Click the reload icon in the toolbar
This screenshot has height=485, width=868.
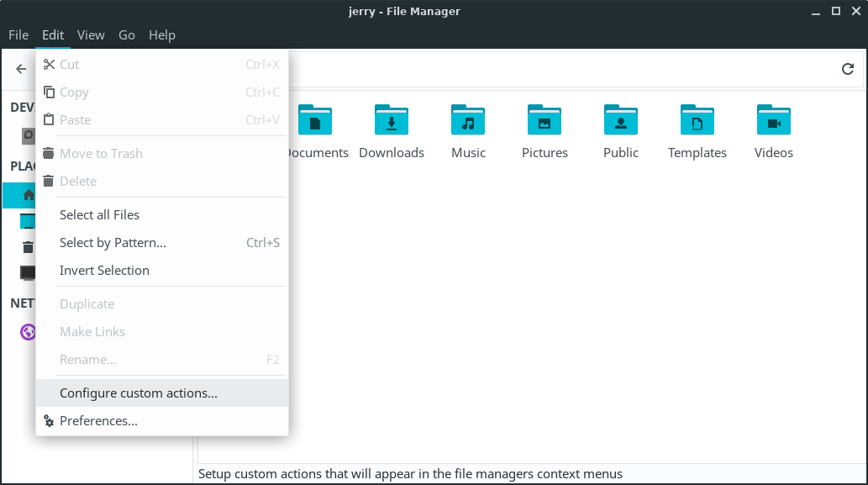(x=848, y=70)
